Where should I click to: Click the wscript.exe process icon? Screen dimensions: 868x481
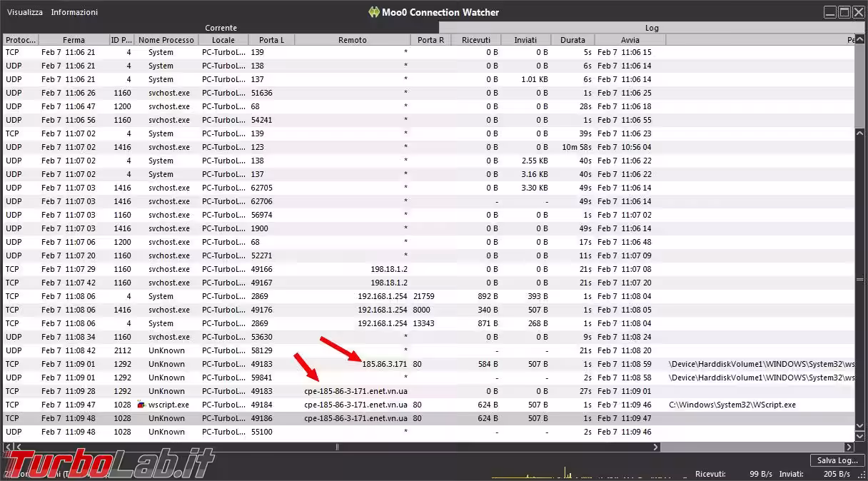pos(141,405)
